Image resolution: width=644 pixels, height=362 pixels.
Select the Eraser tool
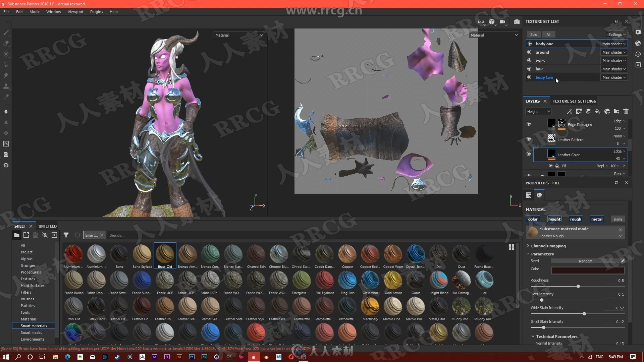6,43
